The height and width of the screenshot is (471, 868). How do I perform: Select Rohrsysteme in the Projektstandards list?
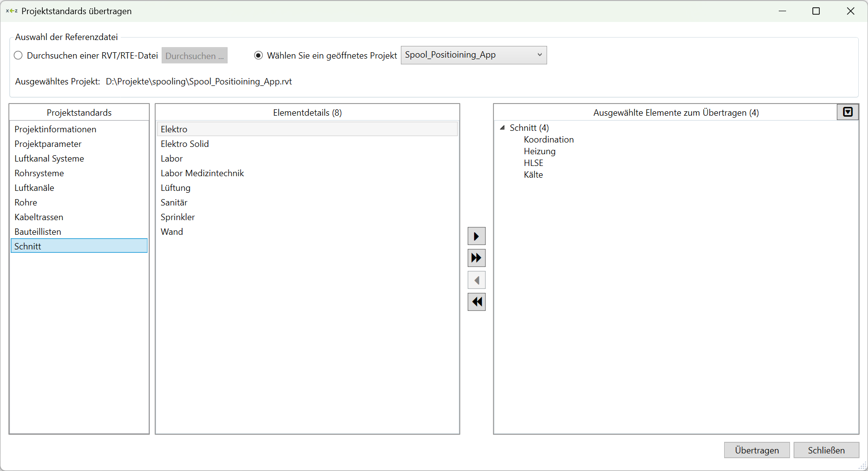39,173
